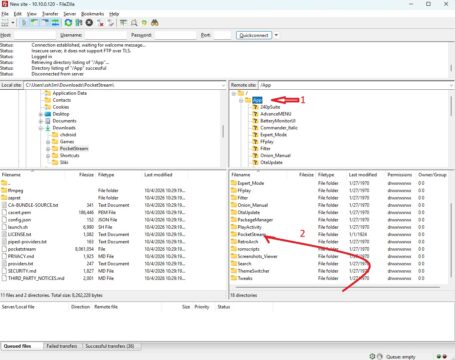Click the Password input field
The width and height of the screenshot is (455, 360).
[x=175, y=35]
